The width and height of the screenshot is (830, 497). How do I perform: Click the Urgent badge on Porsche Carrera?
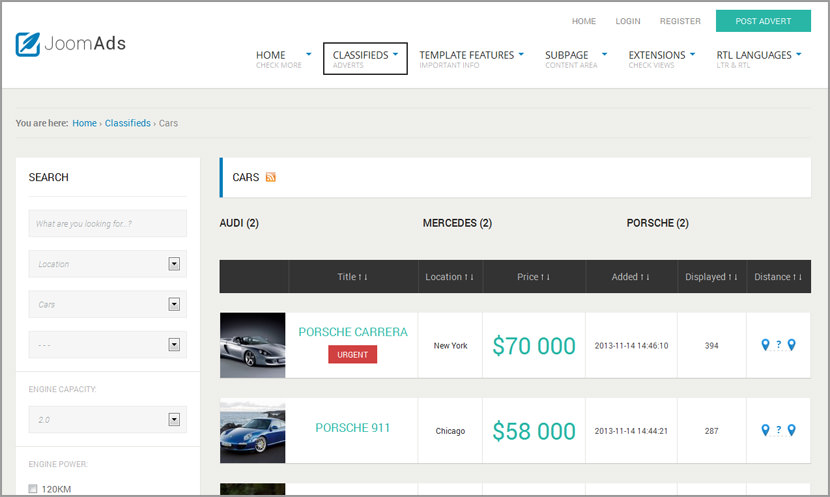click(353, 355)
